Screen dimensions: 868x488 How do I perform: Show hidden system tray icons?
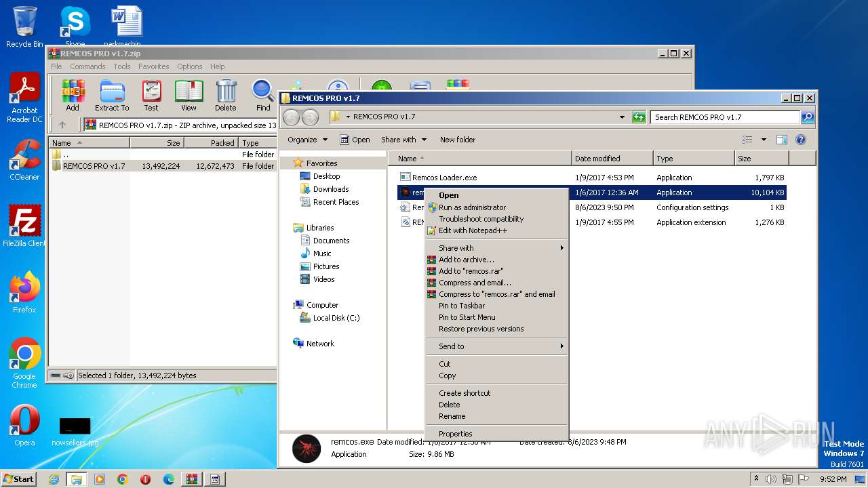pos(756,479)
